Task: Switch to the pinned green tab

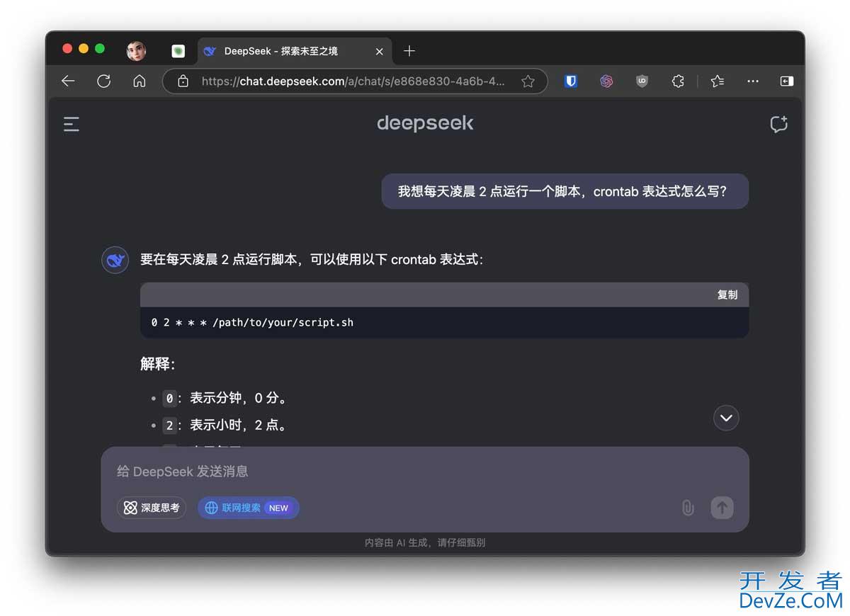Action: [178, 51]
